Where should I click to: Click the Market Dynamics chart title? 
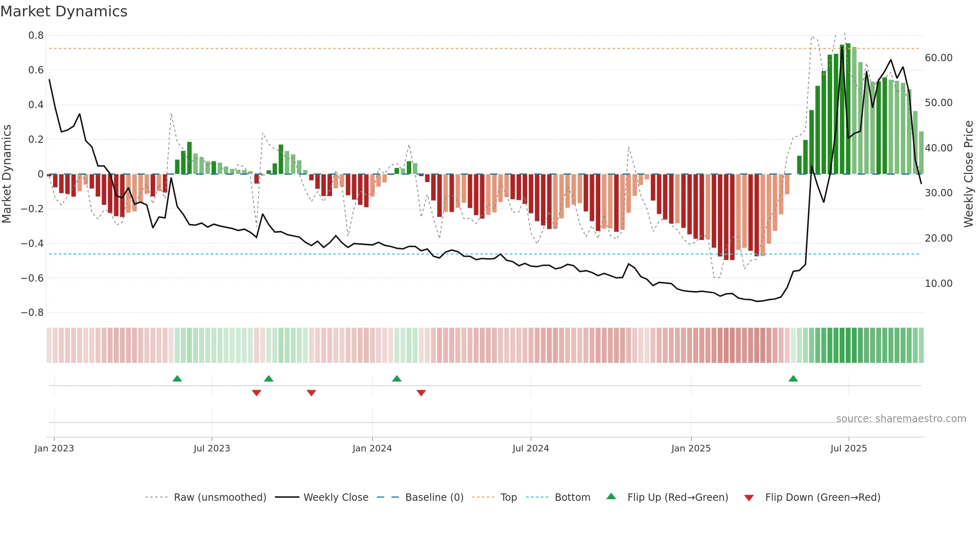64,11
